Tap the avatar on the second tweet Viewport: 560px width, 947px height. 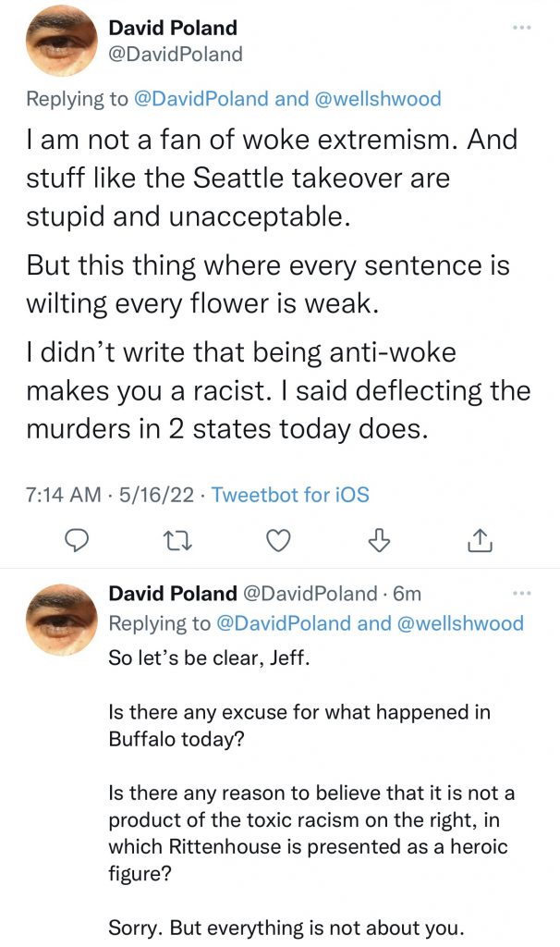pyautogui.click(x=61, y=618)
